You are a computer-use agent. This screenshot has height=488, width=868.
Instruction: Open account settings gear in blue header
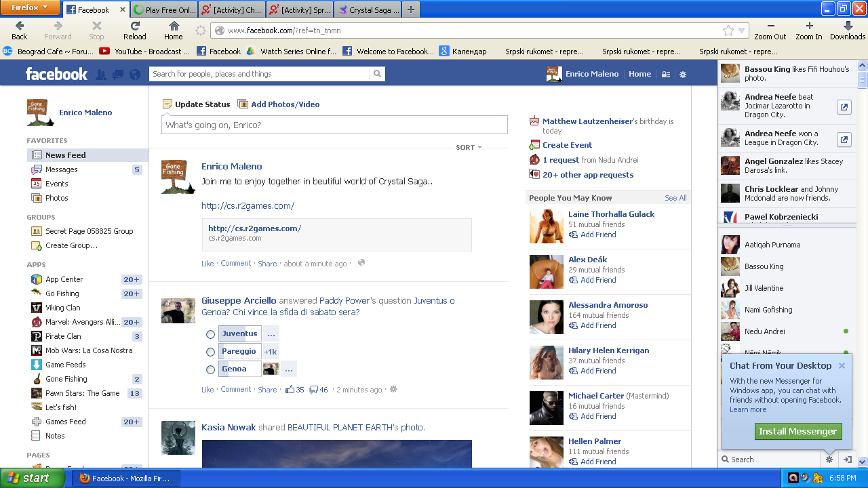(x=683, y=75)
